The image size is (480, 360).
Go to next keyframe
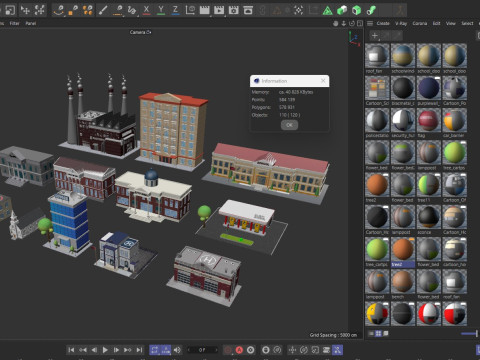pyautogui.click(x=128, y=350)
